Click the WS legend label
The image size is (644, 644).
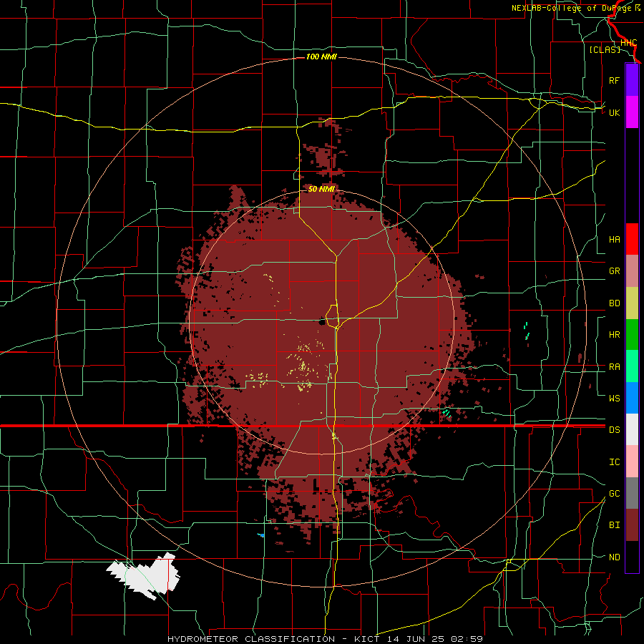[614, 398]
